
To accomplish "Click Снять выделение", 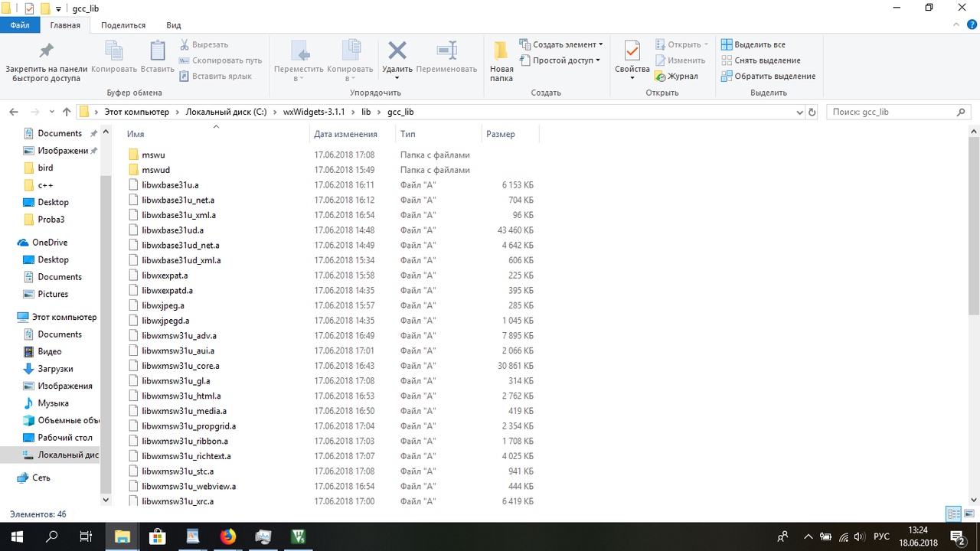I will 761,60.
